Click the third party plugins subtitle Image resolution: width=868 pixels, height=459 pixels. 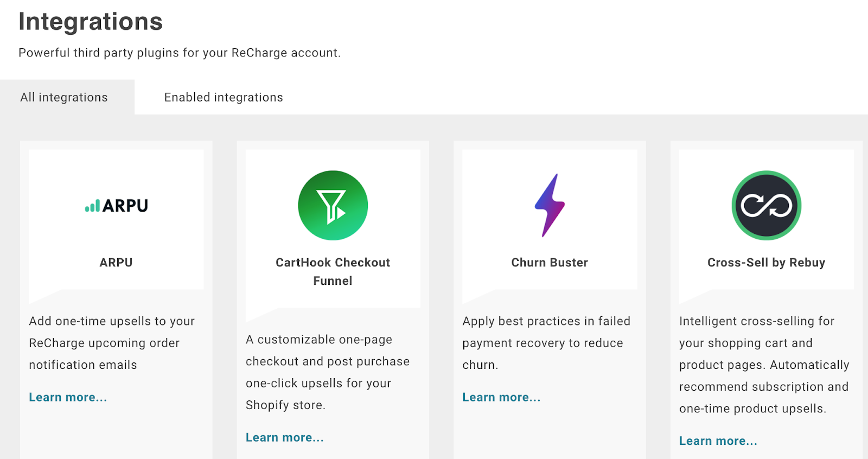point(180,53)
